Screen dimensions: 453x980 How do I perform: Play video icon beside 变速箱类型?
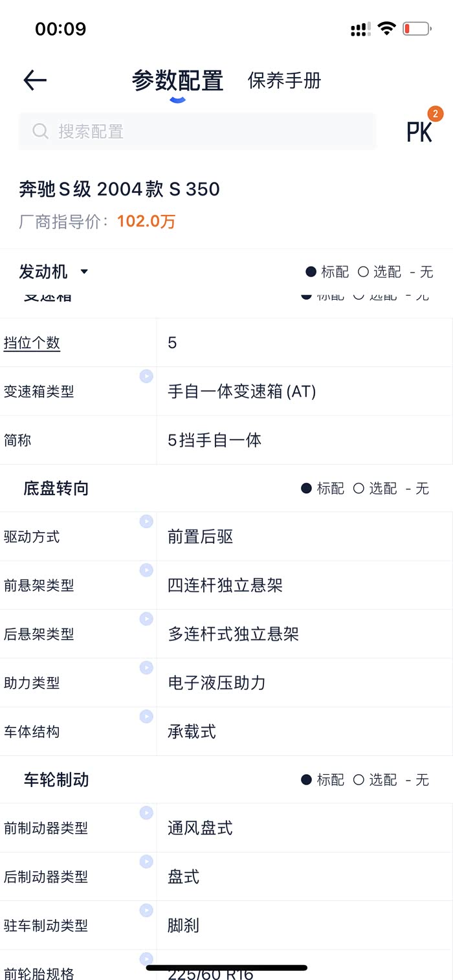pyautogui.click(x=146, y=376)
